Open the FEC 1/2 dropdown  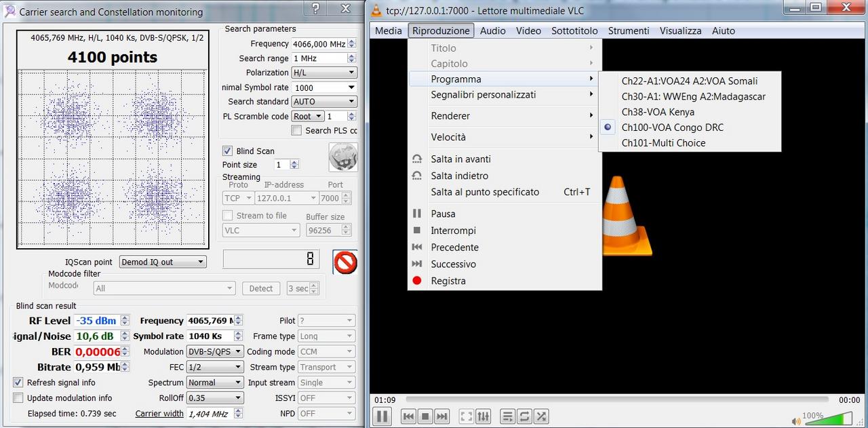(214, 367)
